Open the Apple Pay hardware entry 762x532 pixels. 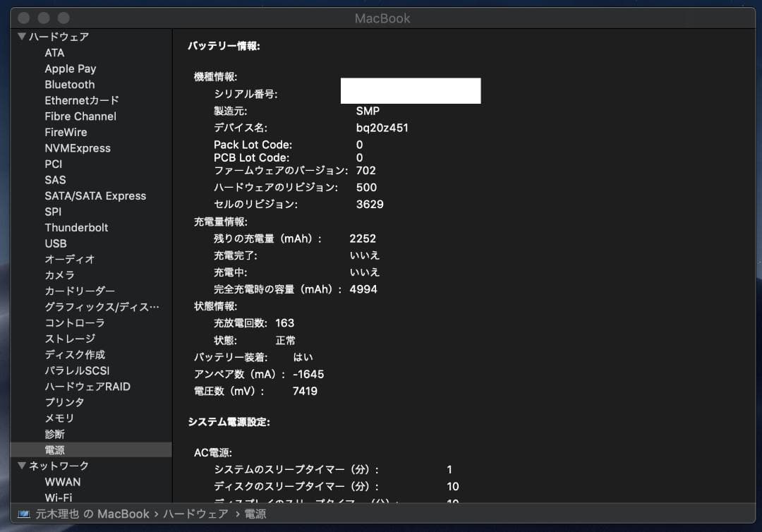point(71,68)
